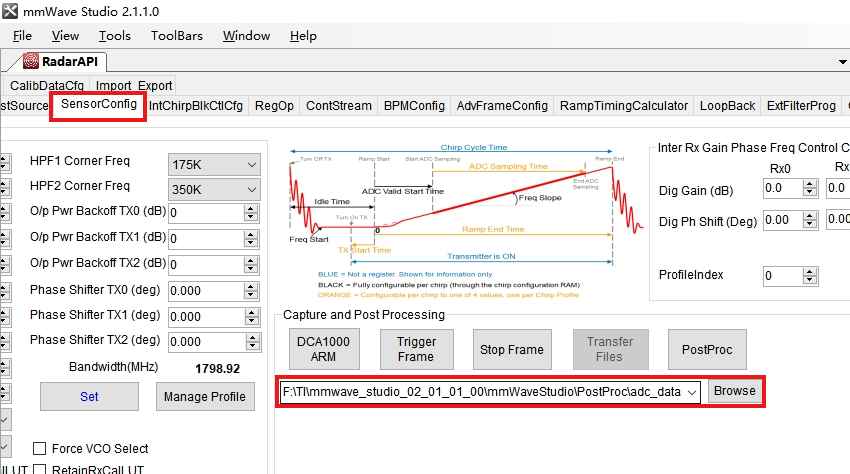Switch to the Import Export tab
The image size is (850, 474).
tap(134, 86)
